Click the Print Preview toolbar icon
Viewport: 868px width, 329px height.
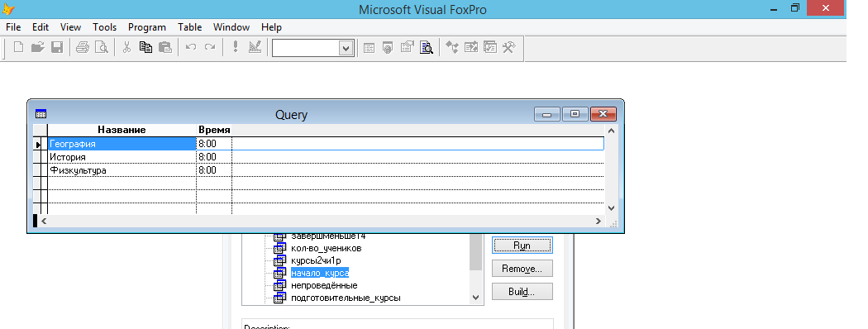coord(102,48)
